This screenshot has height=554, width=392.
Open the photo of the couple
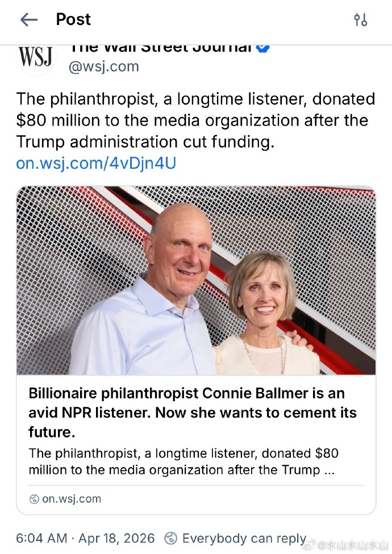point(196,280)
